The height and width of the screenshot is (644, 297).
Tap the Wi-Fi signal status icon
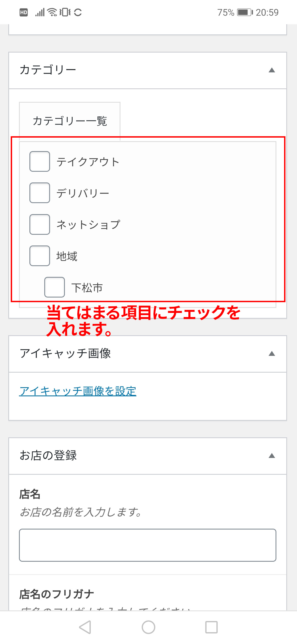pos(52,12)
